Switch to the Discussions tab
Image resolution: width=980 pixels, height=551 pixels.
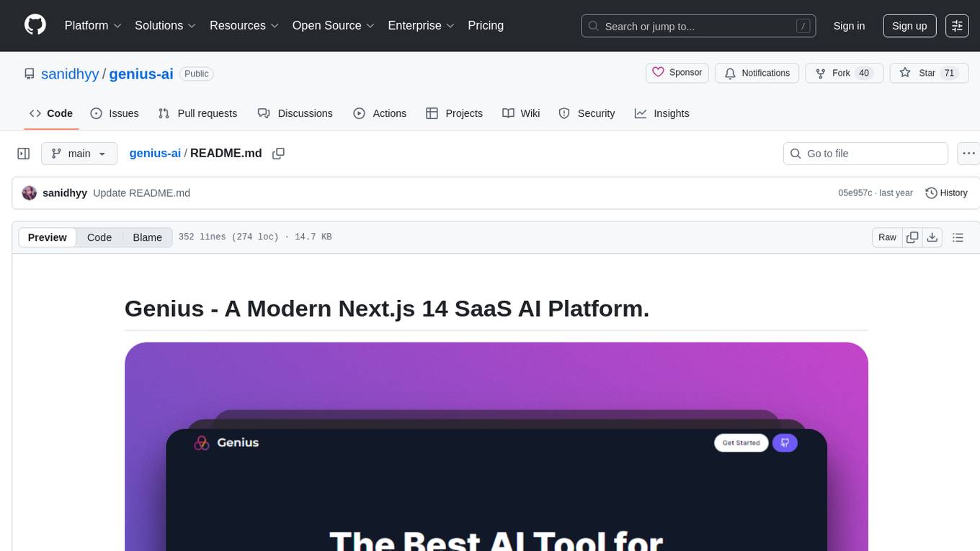point(295,113)
